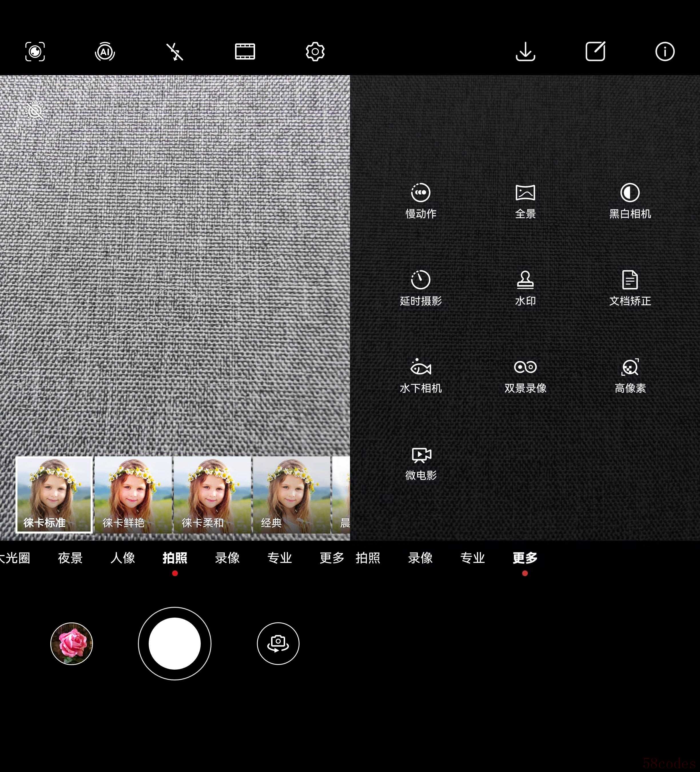Switch between front and rear camera

coord(278,643)
